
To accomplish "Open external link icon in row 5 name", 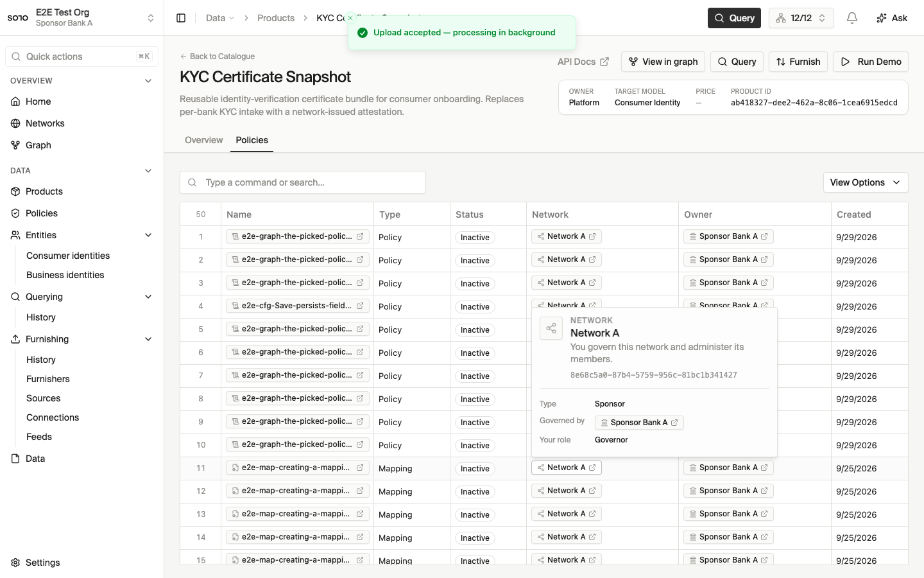I will (360, 329).
